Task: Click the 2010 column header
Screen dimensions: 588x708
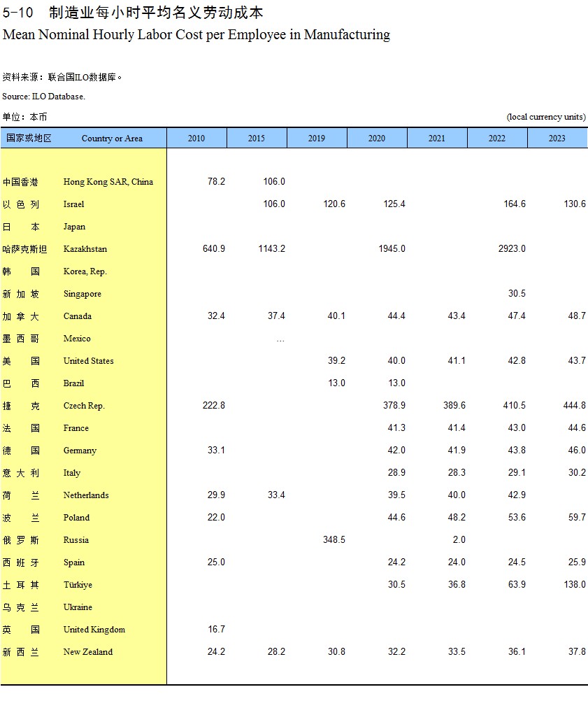Action: [x=196, y=139]
